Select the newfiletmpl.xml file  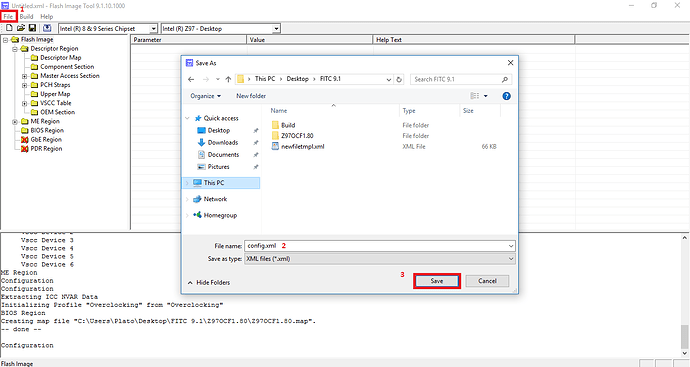(302, 147)
